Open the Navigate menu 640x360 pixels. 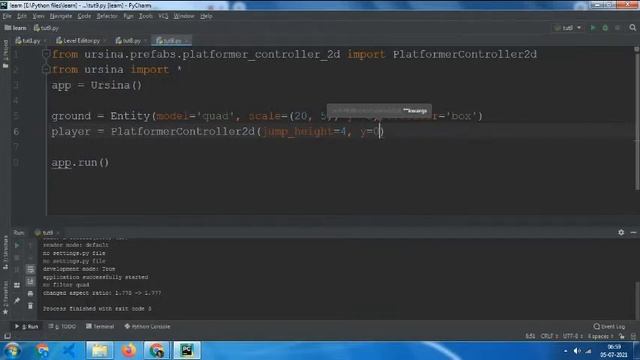pyautogui.click(x=60, y=16)
